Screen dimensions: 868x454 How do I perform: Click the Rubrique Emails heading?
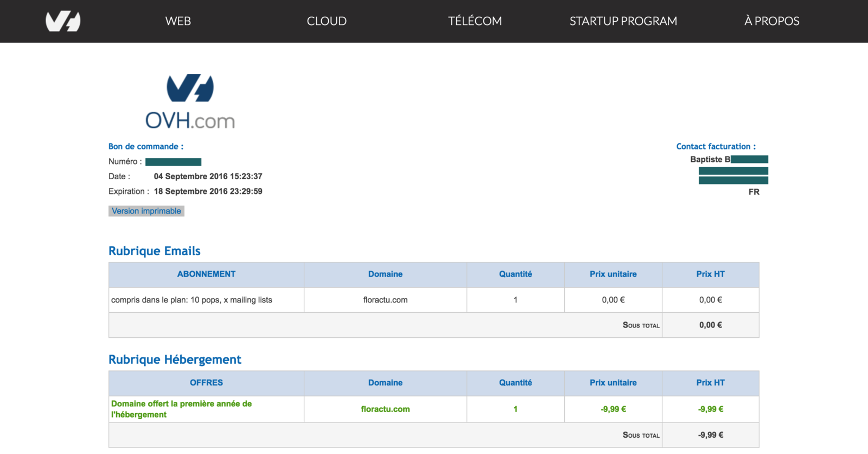(155, 251)
